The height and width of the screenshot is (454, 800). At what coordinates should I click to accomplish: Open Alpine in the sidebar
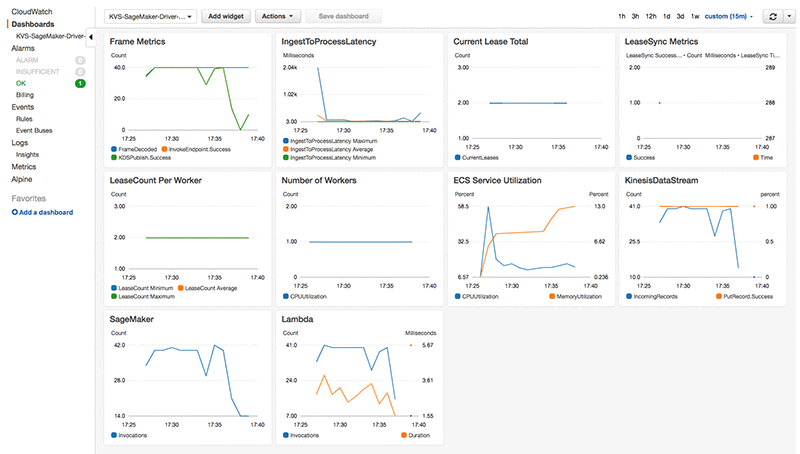point(22,179)
